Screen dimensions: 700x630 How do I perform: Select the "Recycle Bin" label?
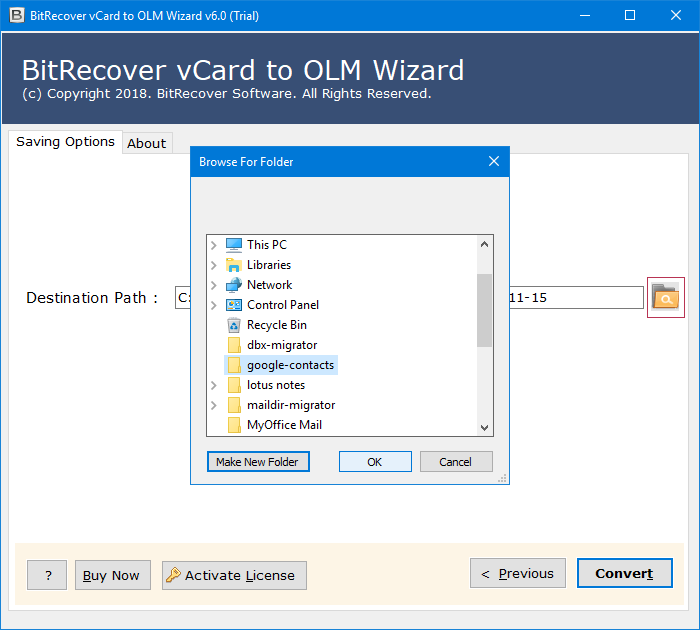pyautogui.click(x=277, y=325)
